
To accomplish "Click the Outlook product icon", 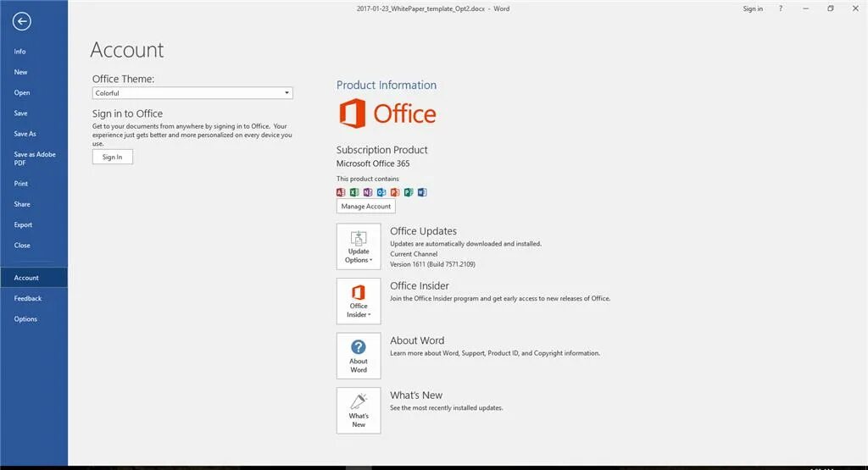I will click(x=381, y=192).
